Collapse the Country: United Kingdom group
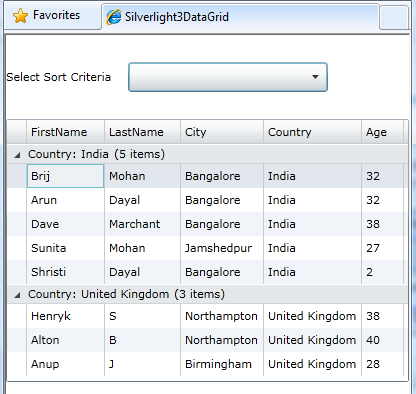 pyautogui.click(x=17, y=295)
